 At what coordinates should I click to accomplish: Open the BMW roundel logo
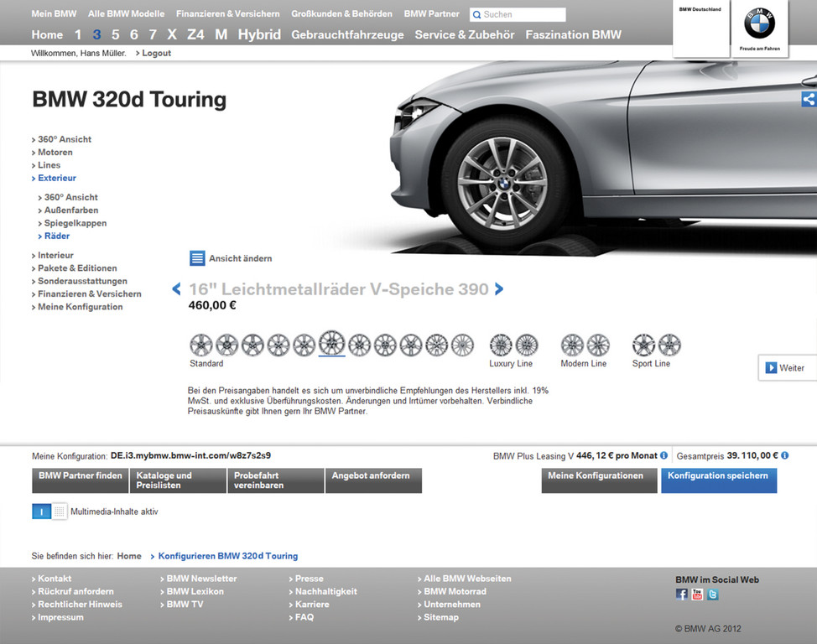point(759,23)
